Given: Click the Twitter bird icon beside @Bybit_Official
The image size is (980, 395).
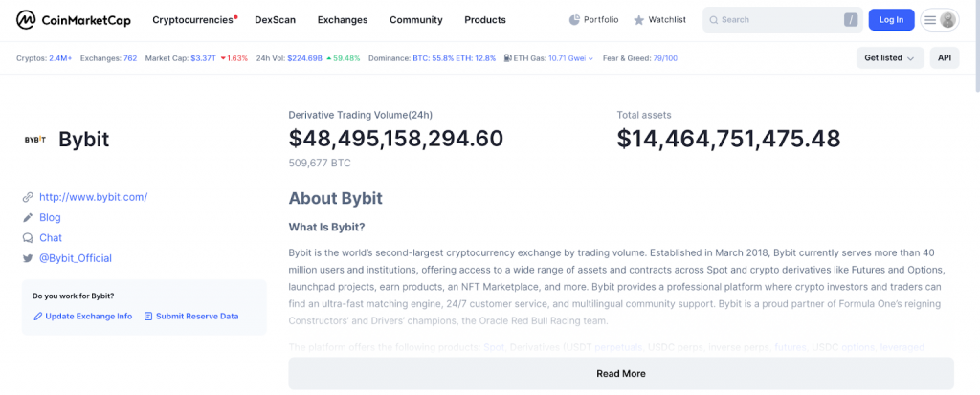Looking at the screenshot, I should click(28, 258).
